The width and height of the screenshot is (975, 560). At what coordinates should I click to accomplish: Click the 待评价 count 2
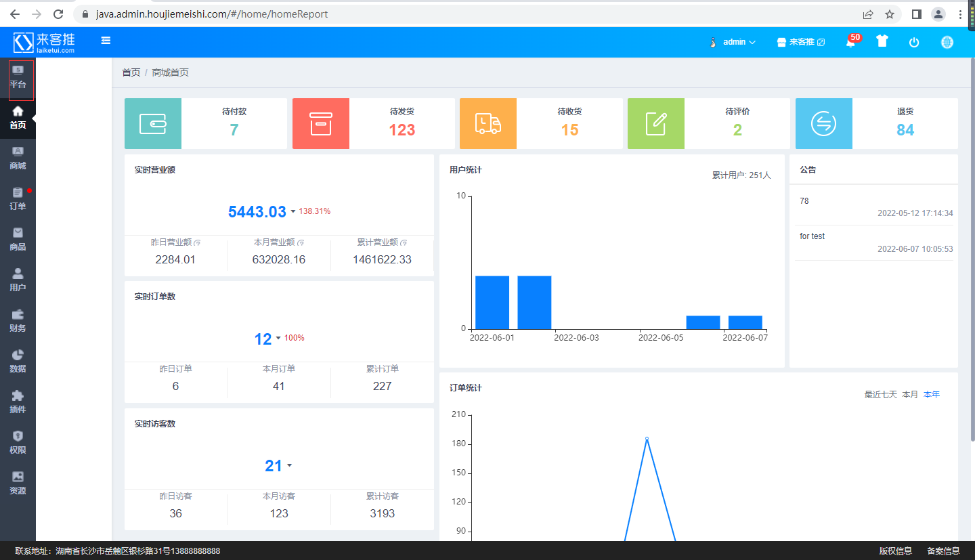(x=737, y=130)
